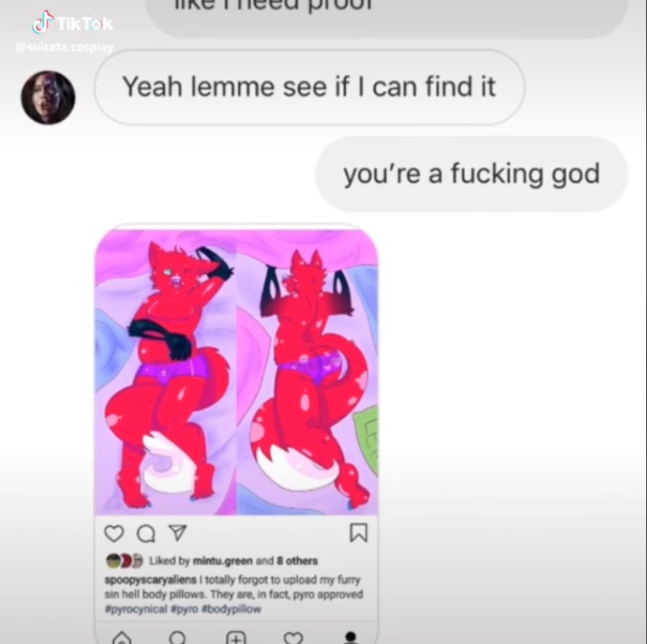Open the spoopyscaryaliens username link
The width and height of the screenshot is (647, 644).
click(150, 579)
